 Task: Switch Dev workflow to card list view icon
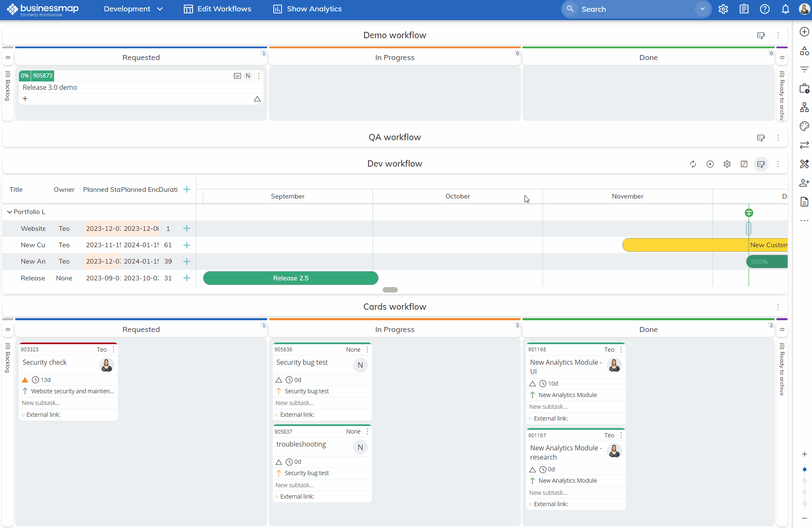744,164
